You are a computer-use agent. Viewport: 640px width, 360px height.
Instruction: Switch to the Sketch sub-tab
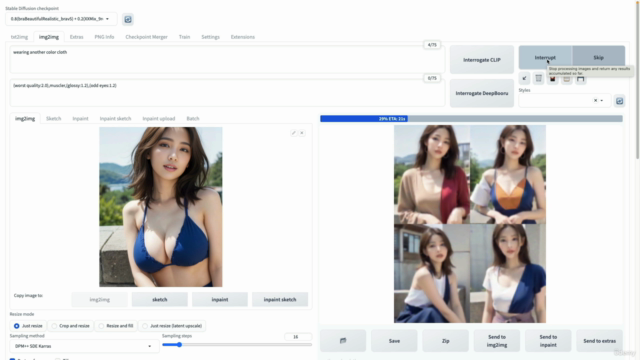(x=53, y=118)
